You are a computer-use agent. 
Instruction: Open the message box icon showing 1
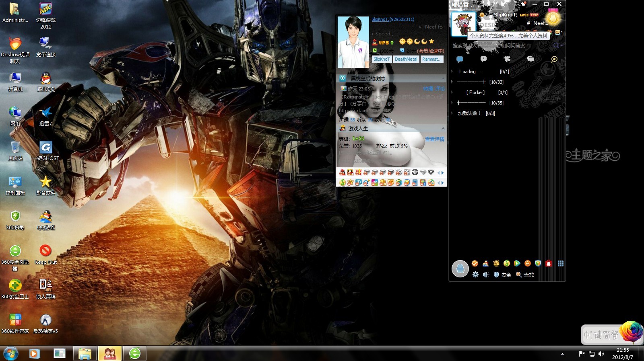tap(559, 33)
